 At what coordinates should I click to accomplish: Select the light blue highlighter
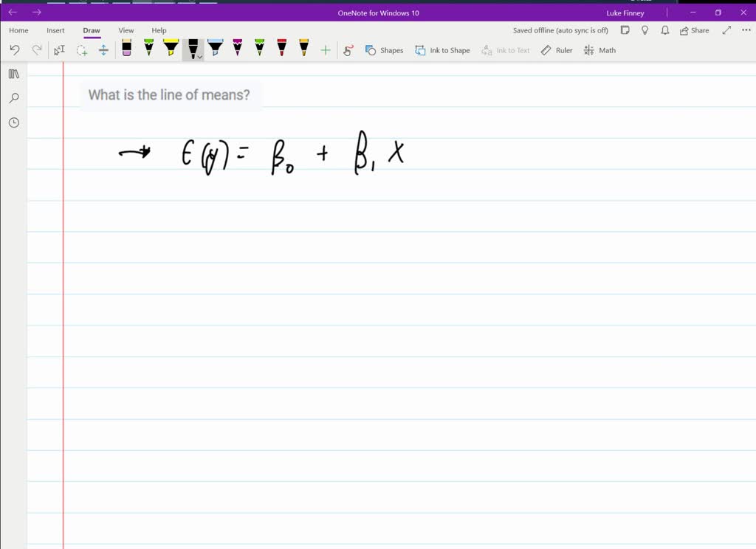click(215, 48)
